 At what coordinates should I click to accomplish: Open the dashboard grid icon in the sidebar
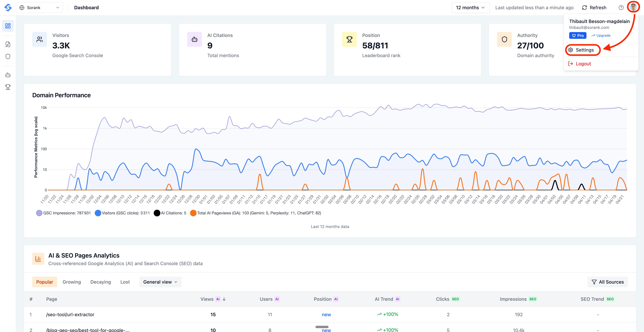point(8,26)
